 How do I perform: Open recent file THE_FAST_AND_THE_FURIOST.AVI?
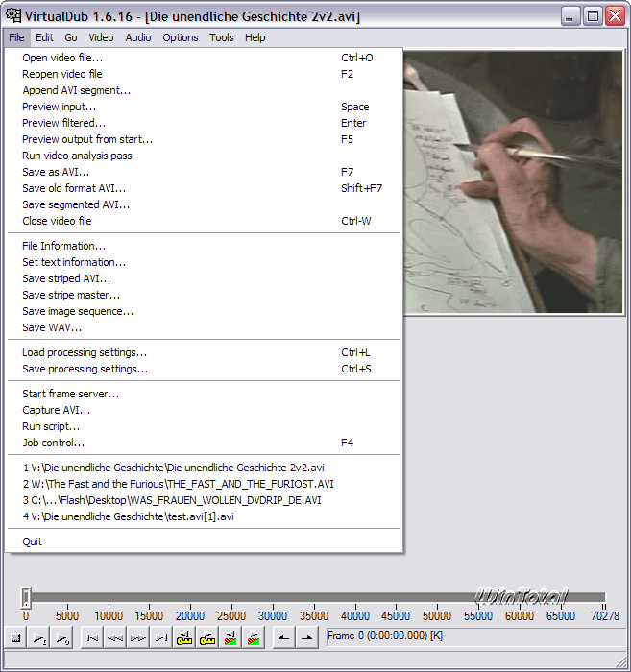point(204,484)
